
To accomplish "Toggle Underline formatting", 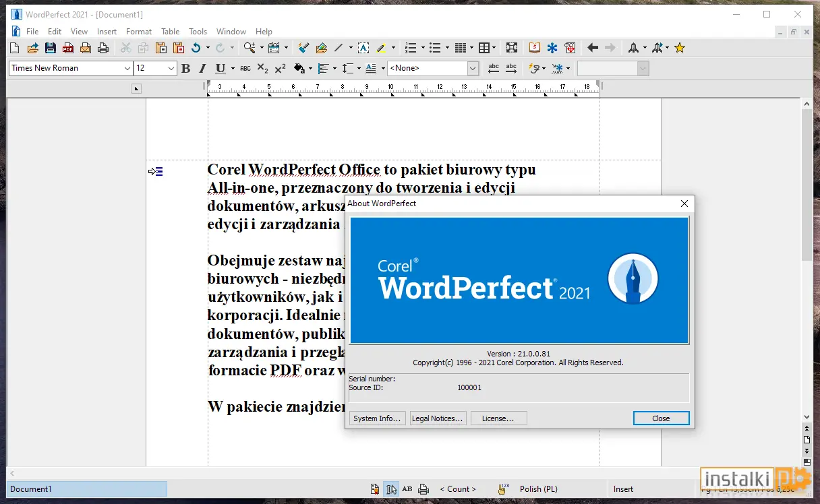I will [221, 68].
